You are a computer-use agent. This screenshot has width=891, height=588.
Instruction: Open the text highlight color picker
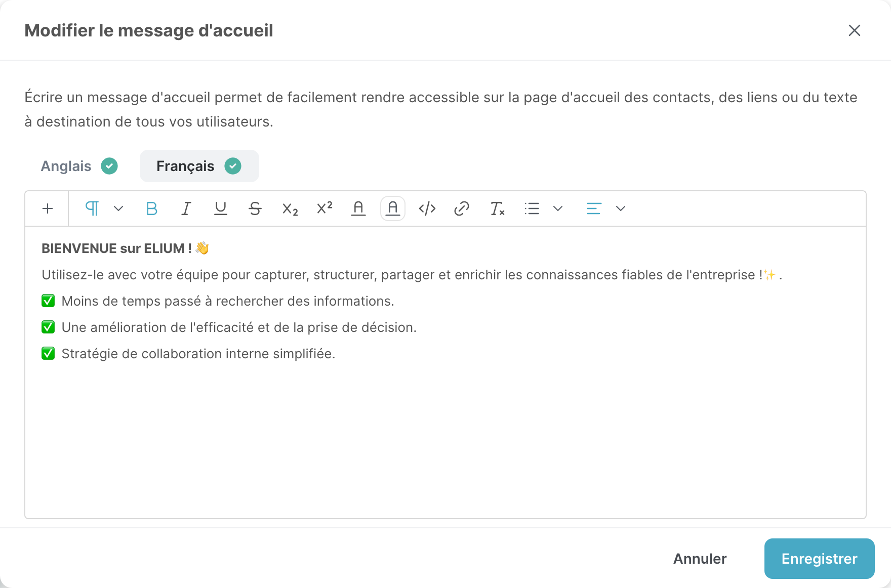click(393, 208)
